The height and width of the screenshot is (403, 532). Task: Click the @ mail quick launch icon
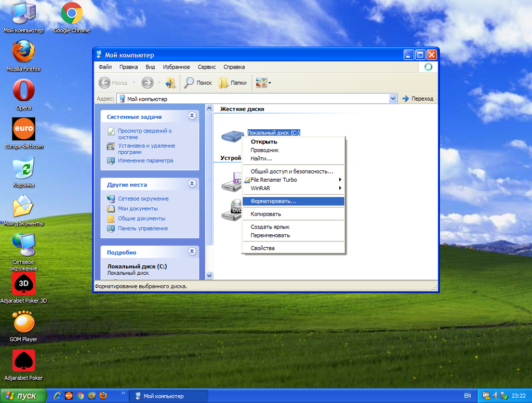pos(91,396)
